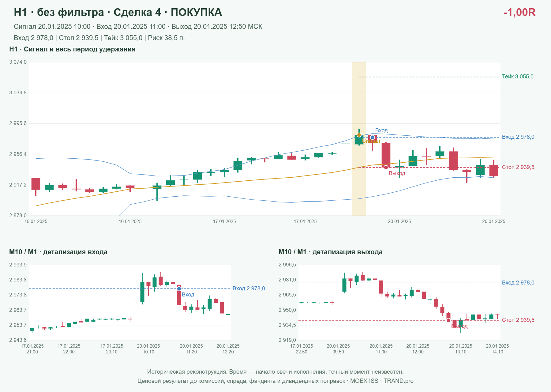551x392 pixels.
Task: Click the '17.01.2025 21:00' time label
Action: coord(32,349)
